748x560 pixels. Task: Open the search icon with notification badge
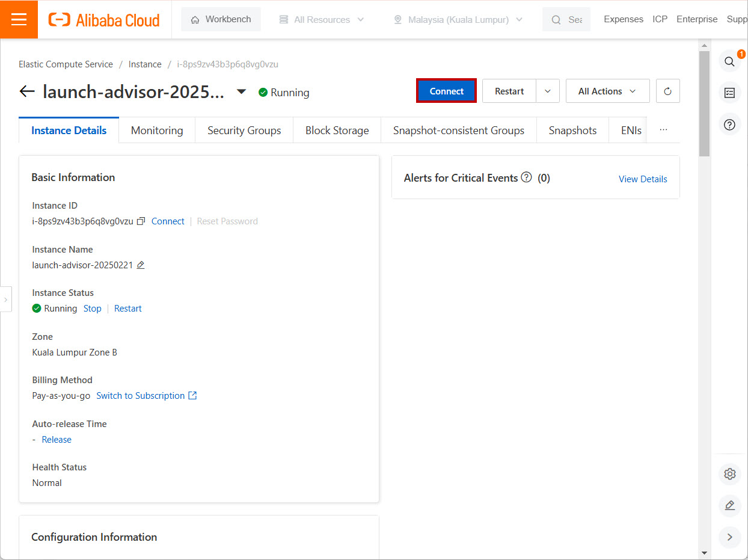729,61
